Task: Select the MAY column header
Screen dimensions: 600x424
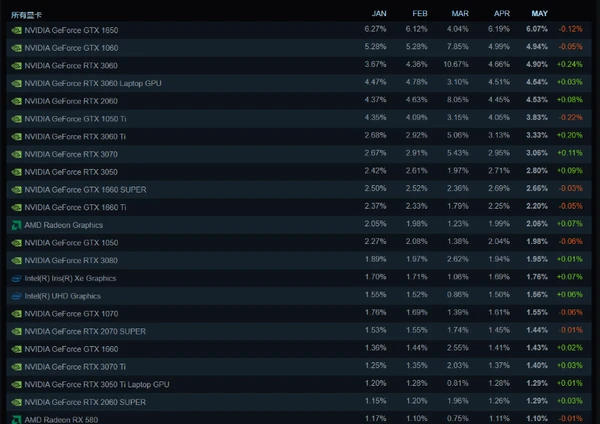Action: click(540, 13)
